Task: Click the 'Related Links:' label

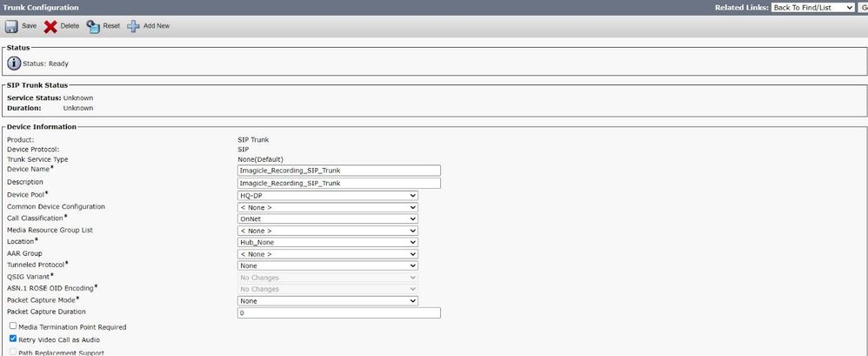Action: point(742,8)
